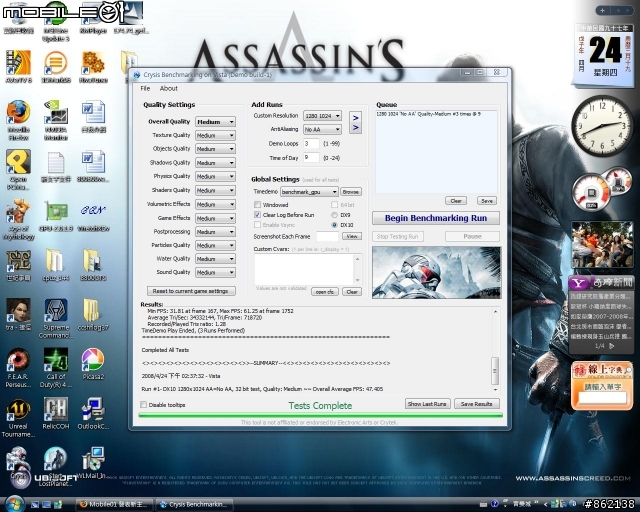Click Stop Testing Run button
Image resolution: width=640 pixels, height=512 pixels.
(x=398, y=236)
